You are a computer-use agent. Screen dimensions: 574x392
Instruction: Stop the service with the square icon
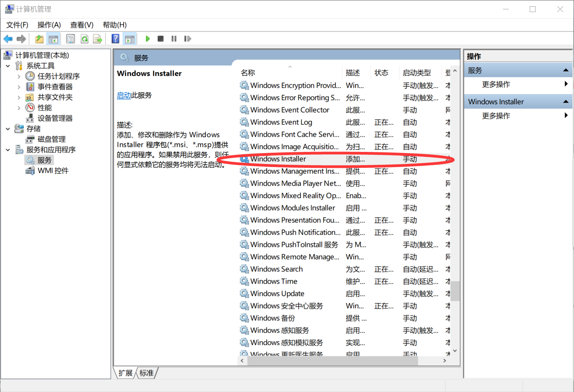[160, 39]
